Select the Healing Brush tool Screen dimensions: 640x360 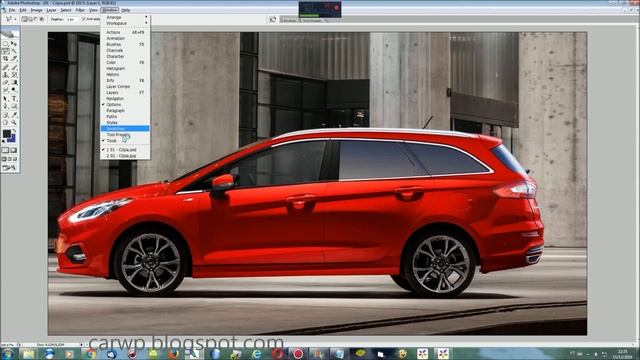pyautogui.click(x=5, y=67)
